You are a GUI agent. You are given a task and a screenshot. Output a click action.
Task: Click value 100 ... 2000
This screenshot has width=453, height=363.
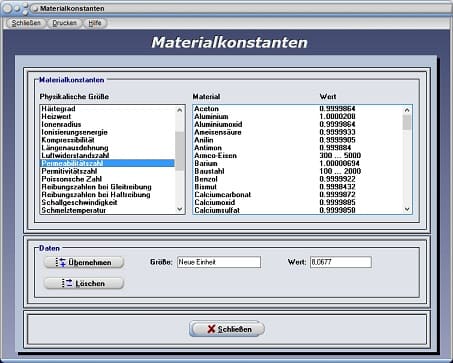340,171
